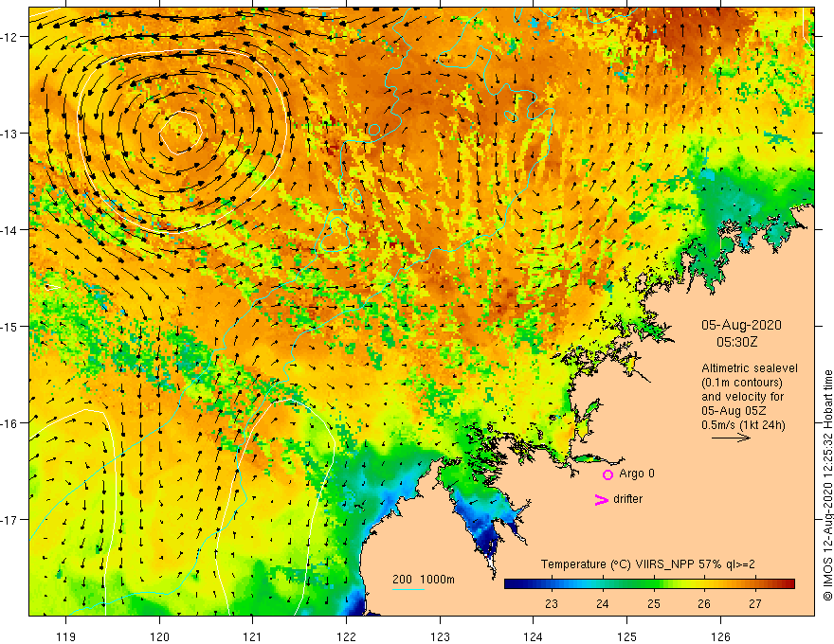The image size is (834, 644).
Task: Click the longitude label 119
Action: (x=66, y=636)
